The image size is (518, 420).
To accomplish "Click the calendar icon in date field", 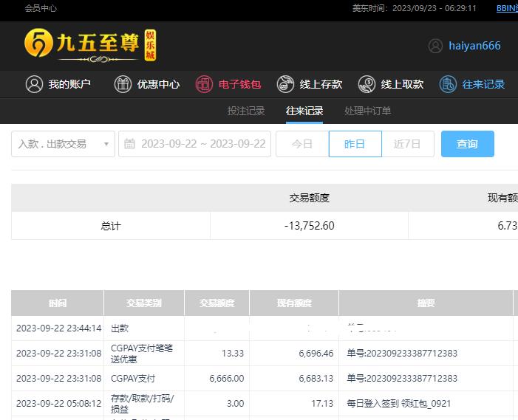I will coord(130,144).
